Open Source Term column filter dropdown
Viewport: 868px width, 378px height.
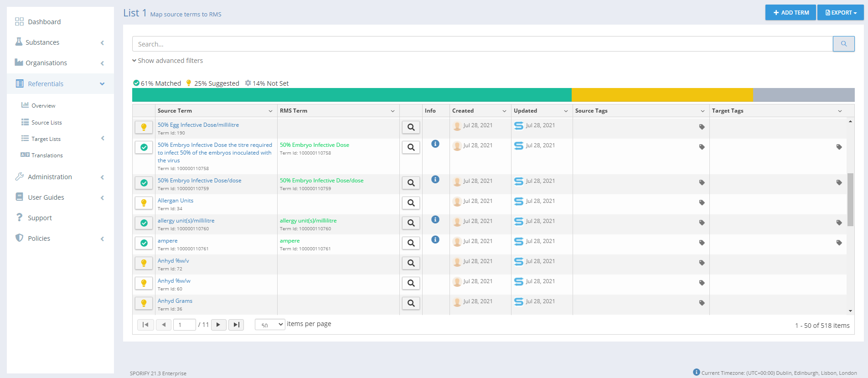coord(270,111)
